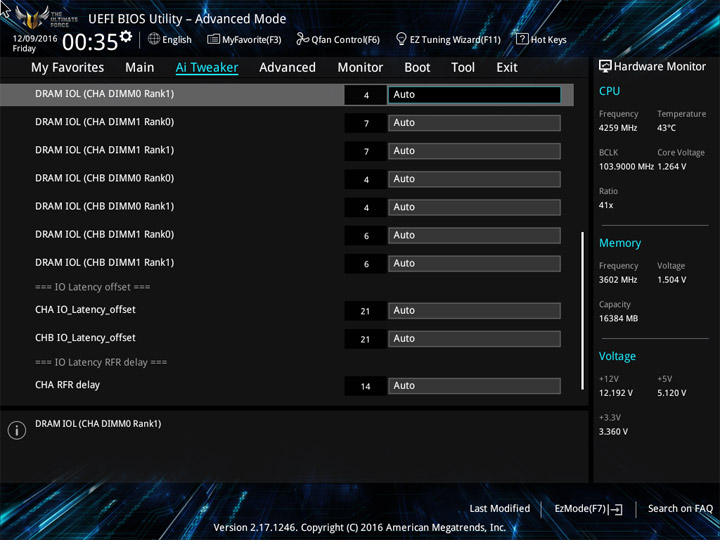Click English language selector
This screenshot has width=720, height=540.
[177, 39]
